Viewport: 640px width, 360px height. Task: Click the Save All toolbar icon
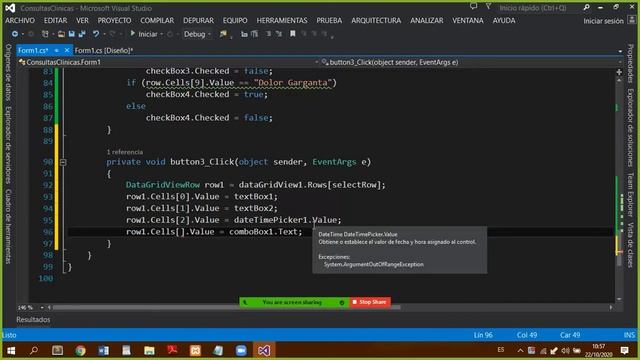82,34
